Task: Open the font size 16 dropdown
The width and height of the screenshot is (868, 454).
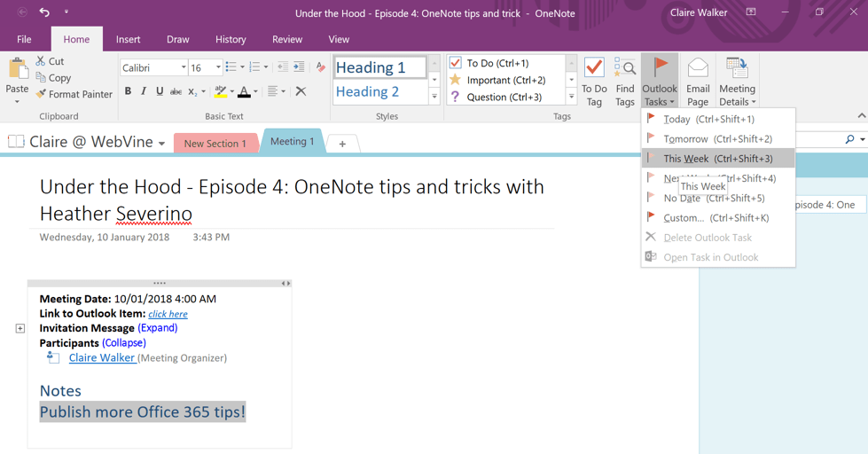Action: pyautogui.click(x=218, y=67)
